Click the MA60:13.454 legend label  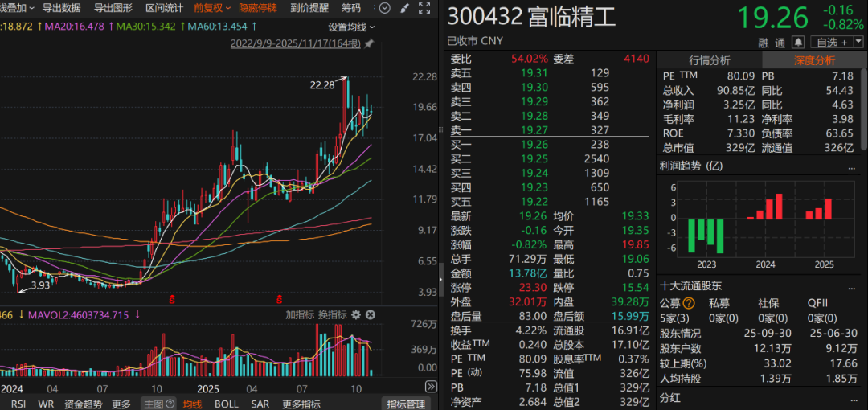(218, 26)
